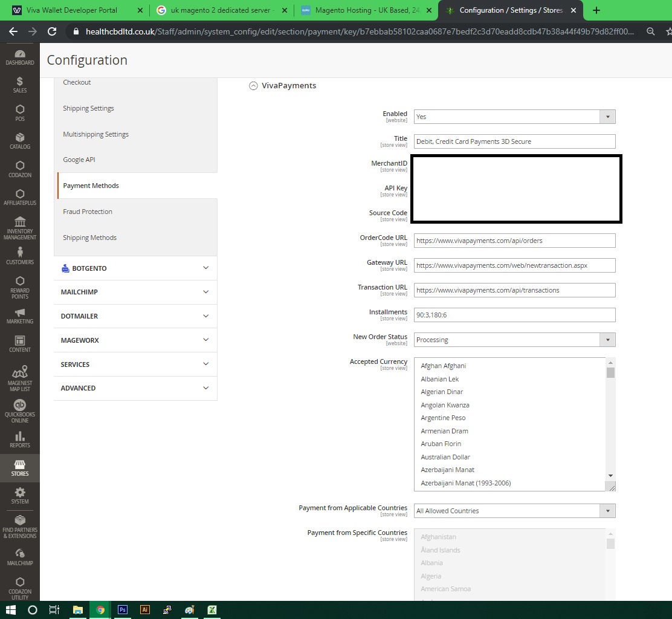Open the Marketing sidebar menu
The image size is (672, 619).
point(20,316)
